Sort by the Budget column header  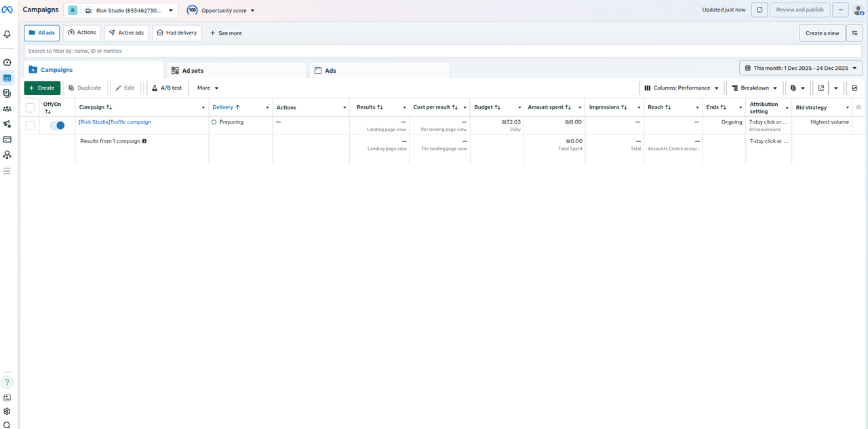pos(488,107)
